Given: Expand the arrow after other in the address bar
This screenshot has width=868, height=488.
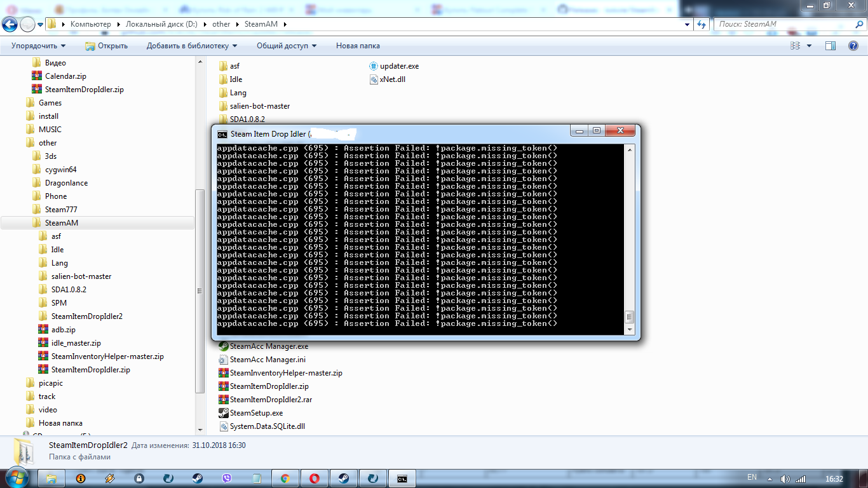Looking at the screenshot, I should [236, 24].
